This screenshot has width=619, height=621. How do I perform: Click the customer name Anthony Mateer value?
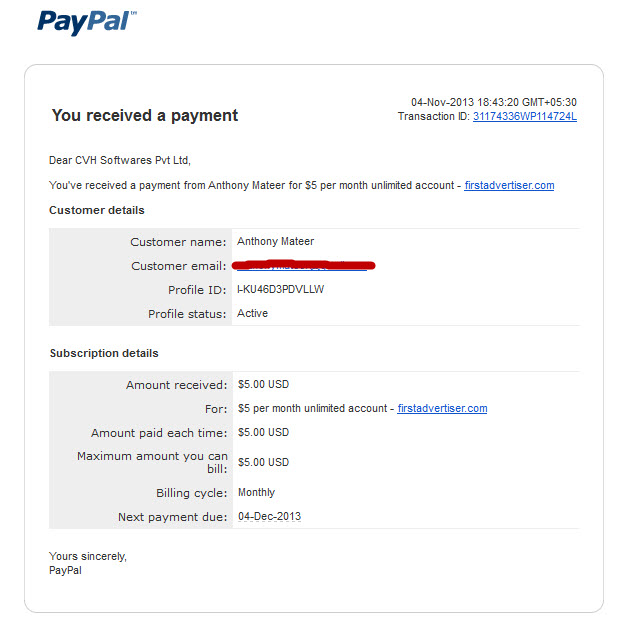click(x=275, y=241)
